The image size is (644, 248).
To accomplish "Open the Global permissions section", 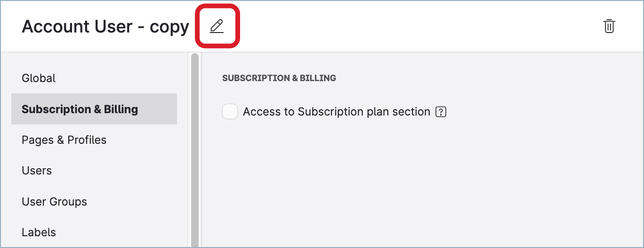I will (39, 78).
